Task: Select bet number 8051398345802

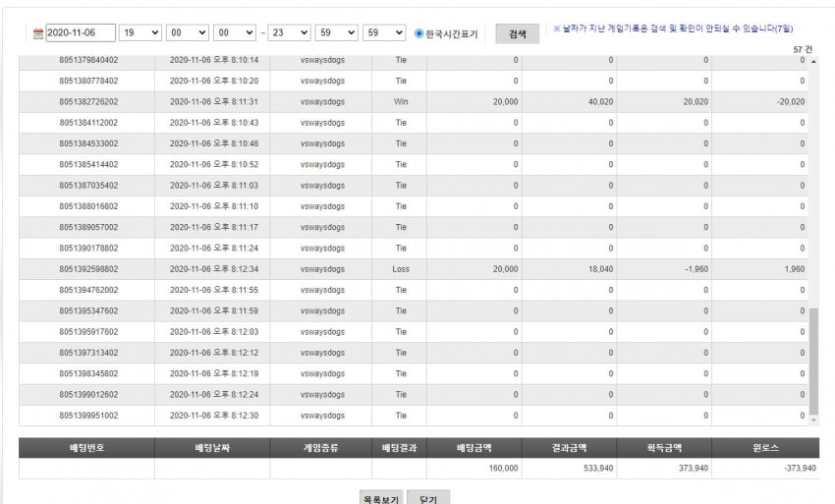Action: (88, 373)
